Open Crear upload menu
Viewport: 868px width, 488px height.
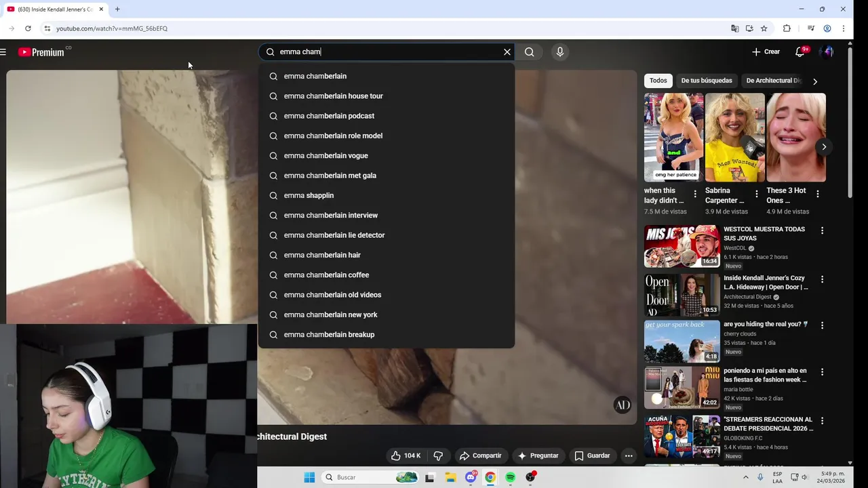[x=766, y=52]
